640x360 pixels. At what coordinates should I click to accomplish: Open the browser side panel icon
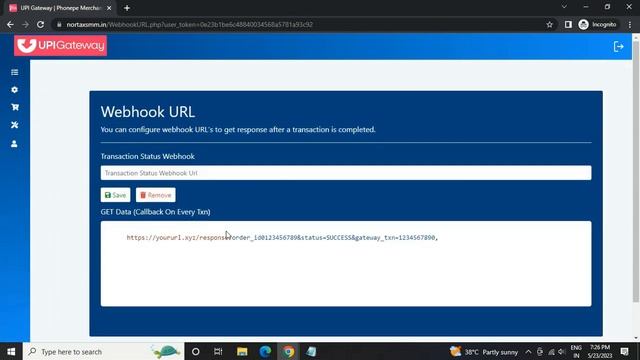(x=568, y=24)
